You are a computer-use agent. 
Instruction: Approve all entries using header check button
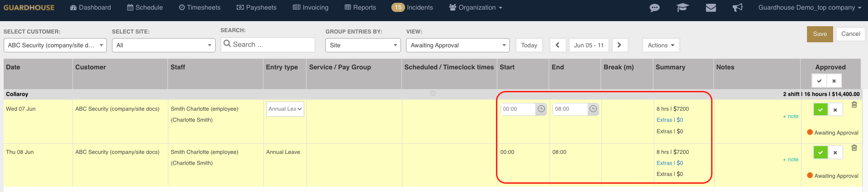click(x=819, y=81)
